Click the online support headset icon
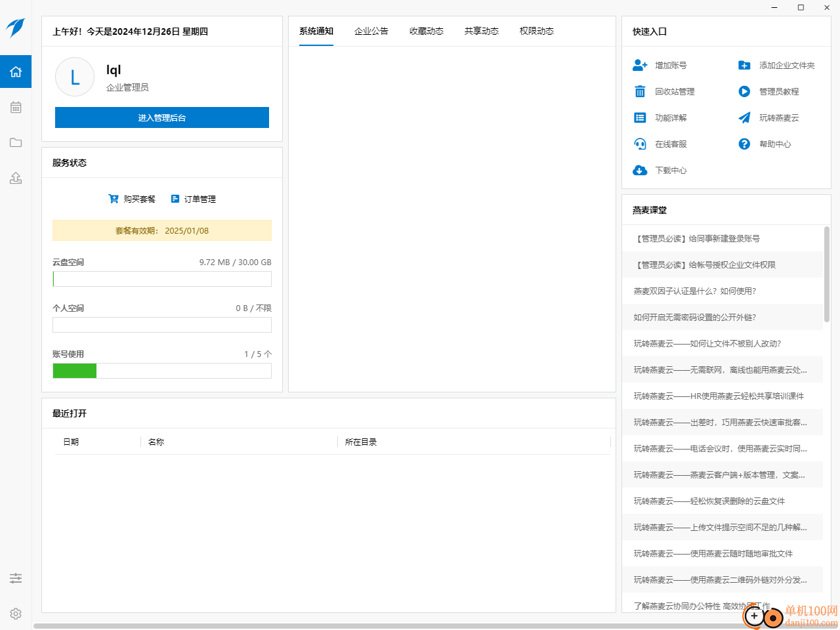This screenshot has width=840, height=630. click(640, 144)
